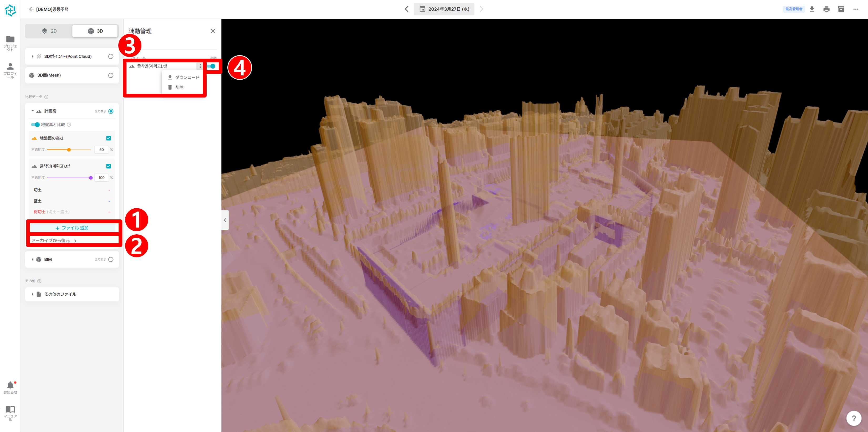Toggle the 地盤高と比較 switch
This screenshot has height=432, width=868.
[x=35, y=125]
